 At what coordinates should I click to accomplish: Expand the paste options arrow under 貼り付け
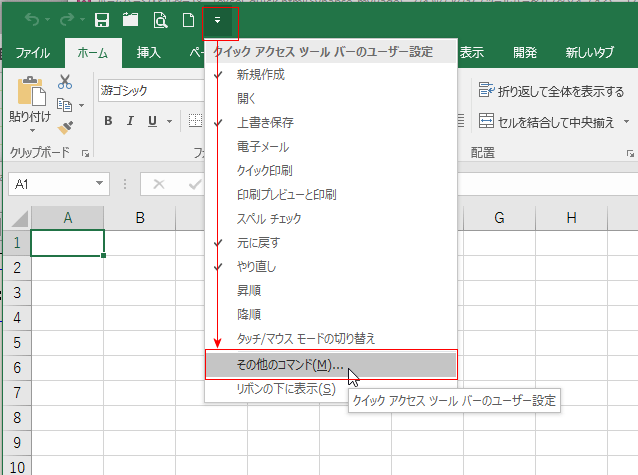click(32, 131)
